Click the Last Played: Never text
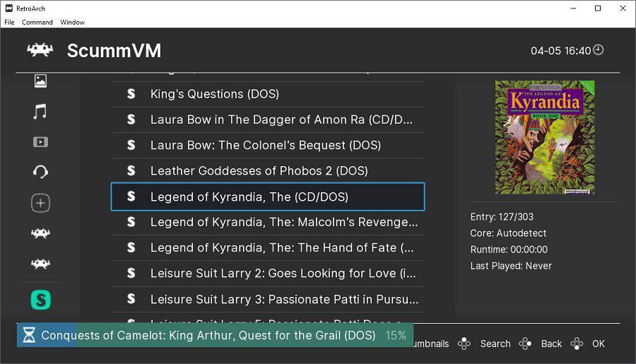 (x=511, y=266)
